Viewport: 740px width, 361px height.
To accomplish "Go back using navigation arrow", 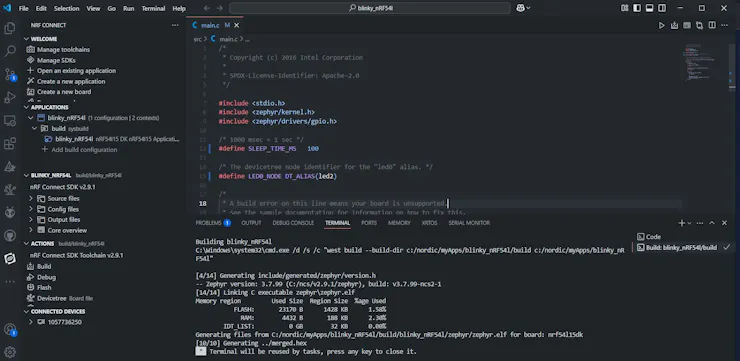I will (x=207, y=8).
